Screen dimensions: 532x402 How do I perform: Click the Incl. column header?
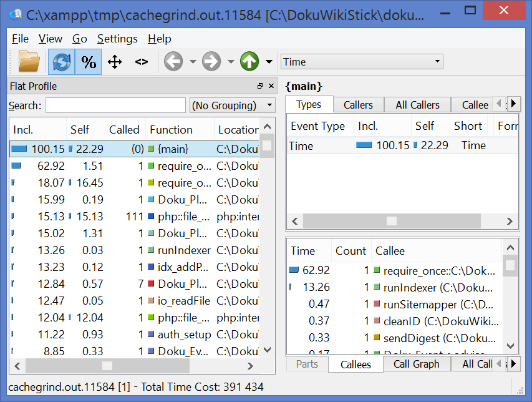click(x=37, y=130)
